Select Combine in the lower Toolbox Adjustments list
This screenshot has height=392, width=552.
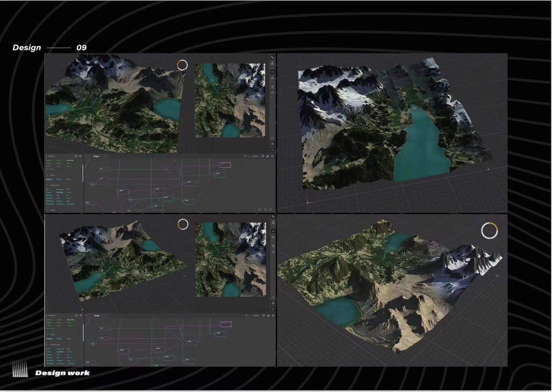coord(60,352)
